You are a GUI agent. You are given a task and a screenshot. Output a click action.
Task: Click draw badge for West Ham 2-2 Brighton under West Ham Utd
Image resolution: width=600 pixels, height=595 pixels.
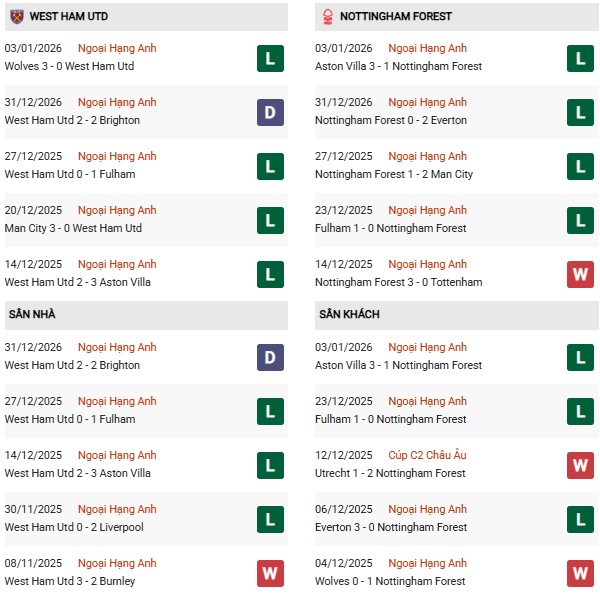270,112
